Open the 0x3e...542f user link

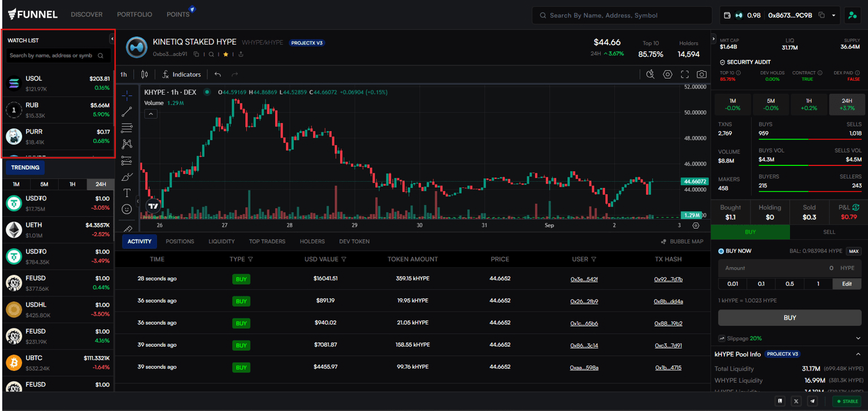[584, 279]
